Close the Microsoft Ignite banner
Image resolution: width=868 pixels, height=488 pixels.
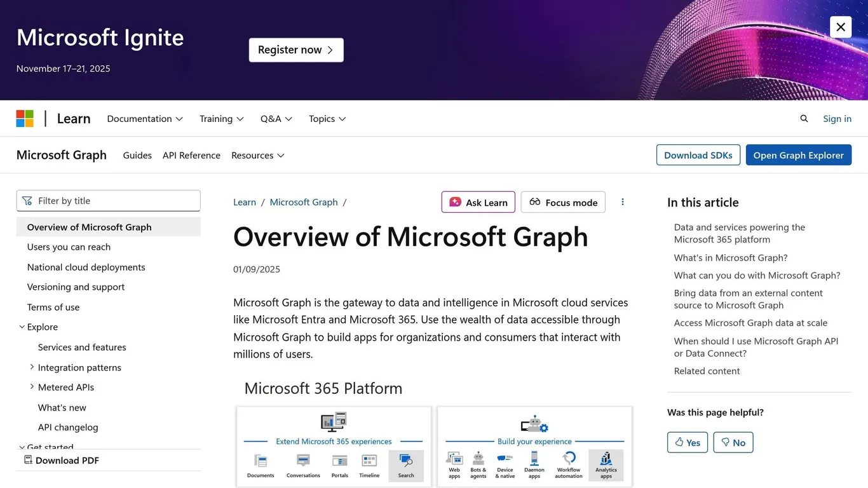coord(841,27)
